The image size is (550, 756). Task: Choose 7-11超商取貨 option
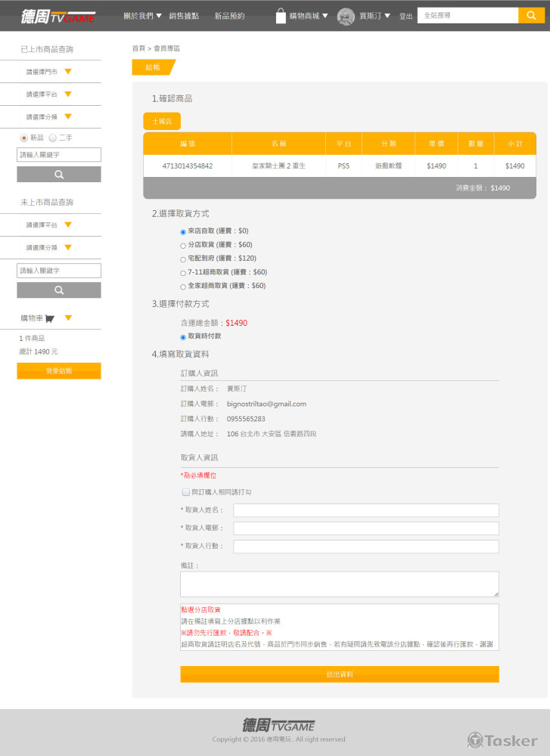tap(183, 273)
